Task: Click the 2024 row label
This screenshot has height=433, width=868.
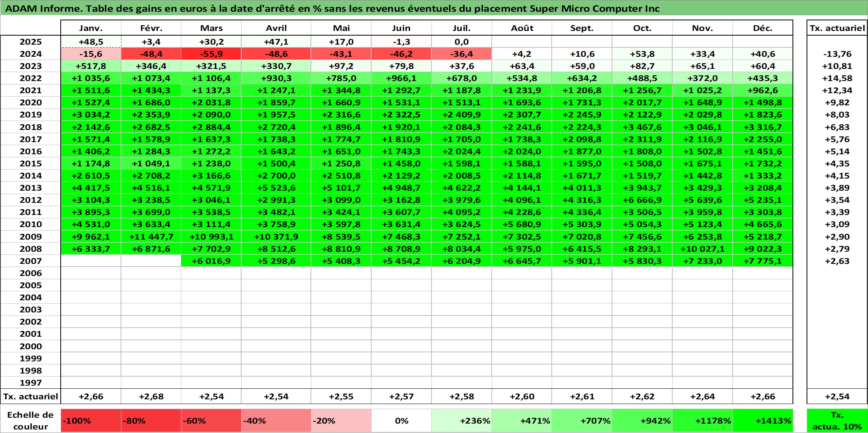Action: 31,54
